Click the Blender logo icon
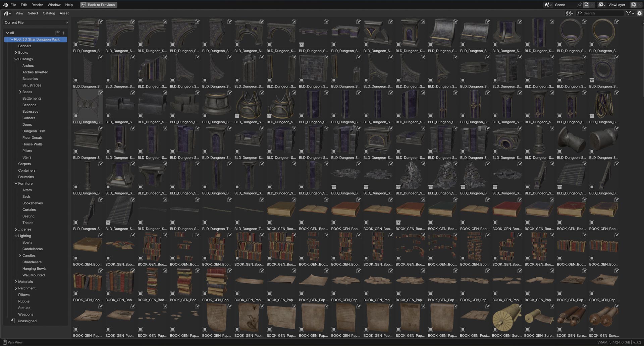This screenshot has height=346, width=644. pyautogui.click(x=5, y=5)
